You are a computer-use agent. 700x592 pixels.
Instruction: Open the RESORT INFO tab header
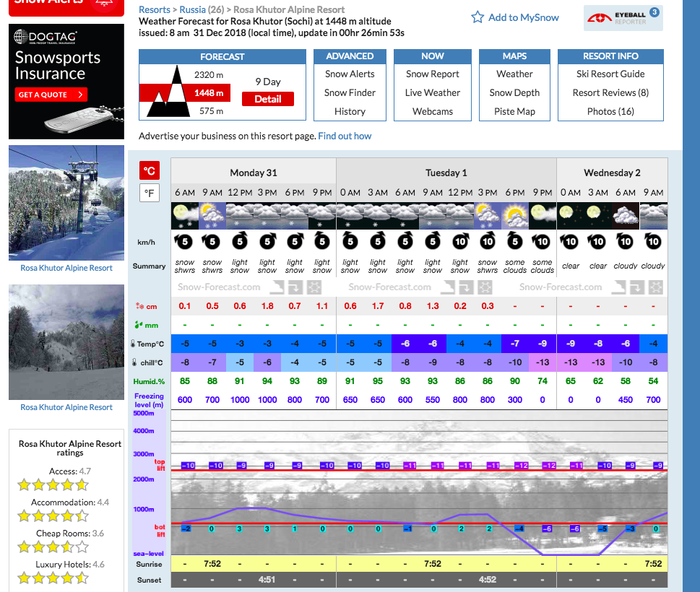point(610,56)
